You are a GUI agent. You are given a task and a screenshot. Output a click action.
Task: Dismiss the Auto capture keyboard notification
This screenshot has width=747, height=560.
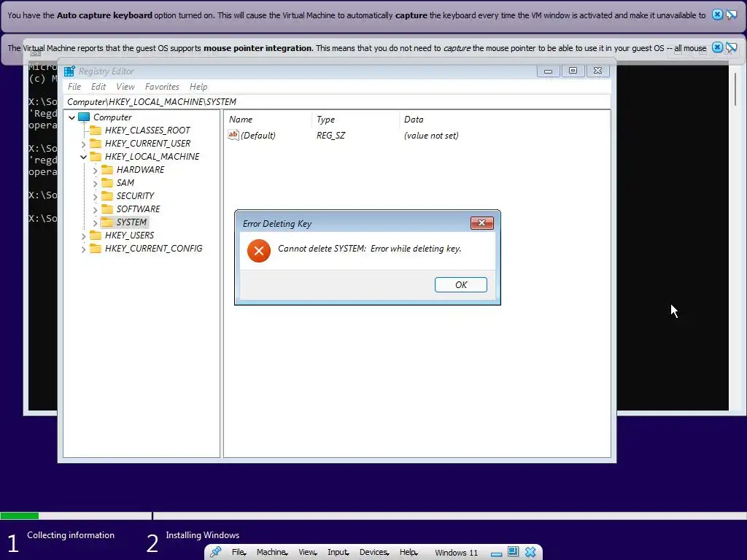(717, 15)
